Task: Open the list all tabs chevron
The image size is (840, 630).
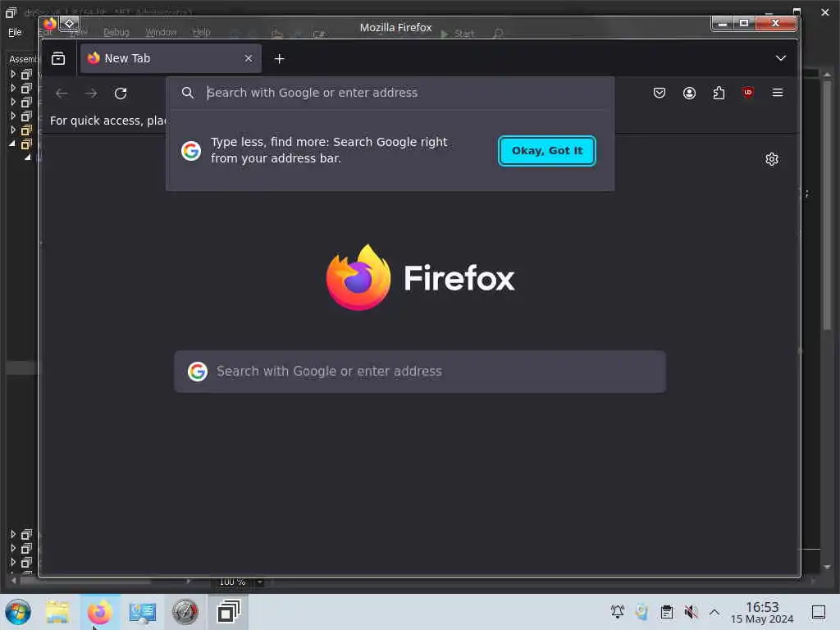Action: click(781, 58)
